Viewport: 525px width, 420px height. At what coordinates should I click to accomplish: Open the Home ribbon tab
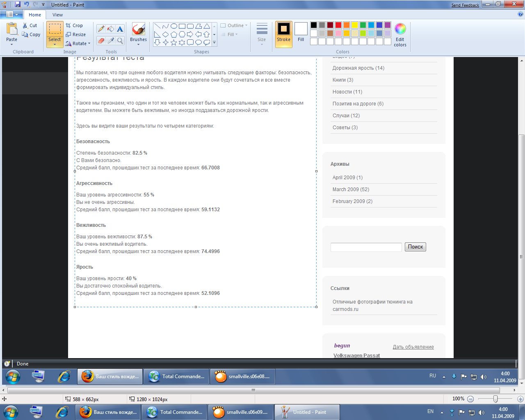point(35,15)
